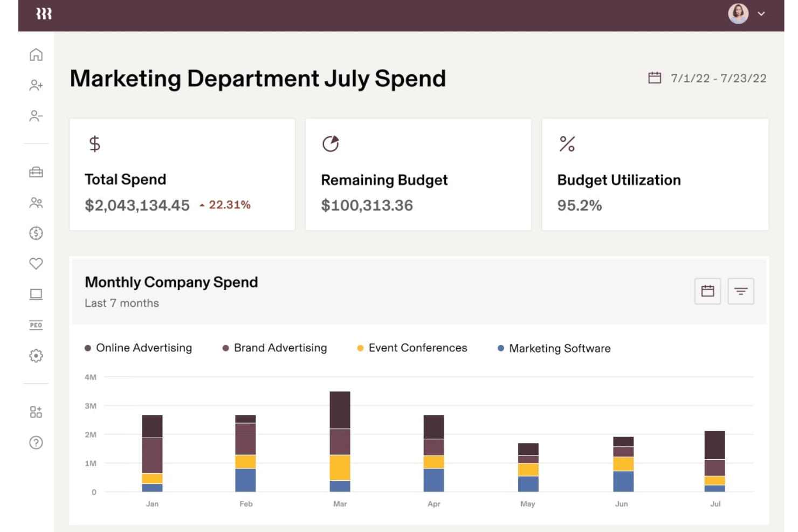Screen dimensions: 798x532
Task: Click the Rippling logo
Action: point(44,13)
